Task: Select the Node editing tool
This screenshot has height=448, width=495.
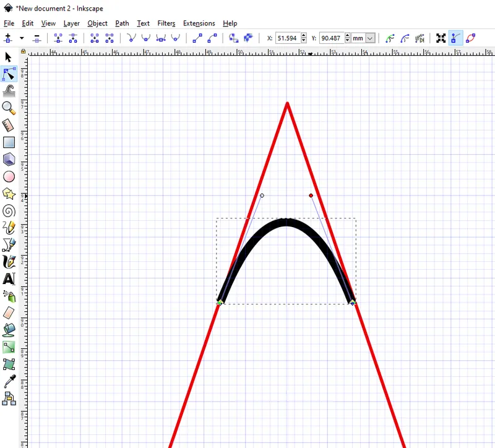Action: tap(8, 74)
